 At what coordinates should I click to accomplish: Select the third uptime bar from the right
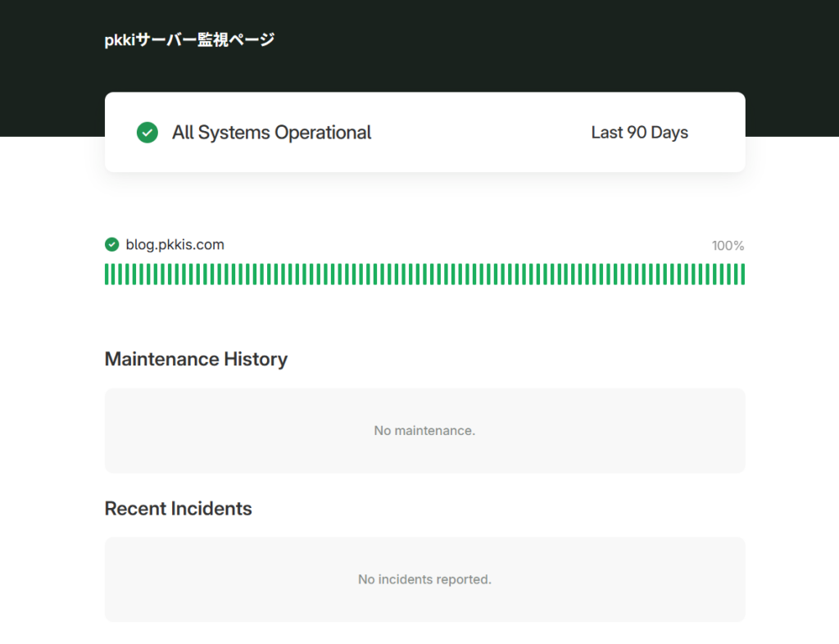coord(728,274)
